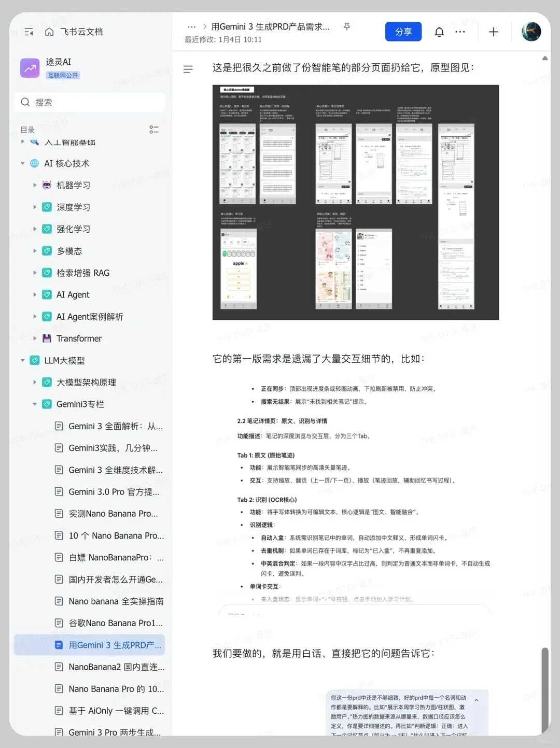Open Gemini 3 全维度技术解 document
Image resolution: width=560 pixels, height=748 pixels.
[x=116, y=470]
